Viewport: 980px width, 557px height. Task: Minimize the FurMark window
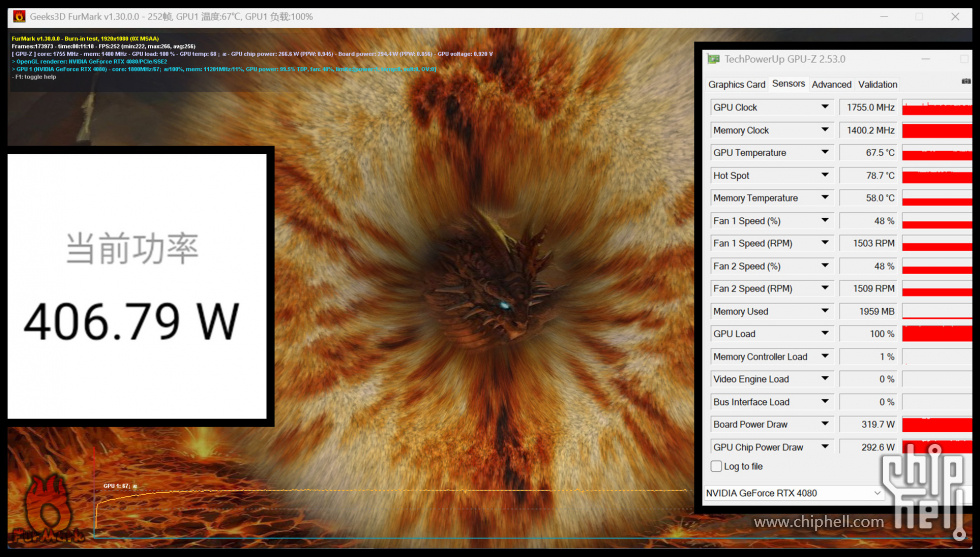coord(884,16)
